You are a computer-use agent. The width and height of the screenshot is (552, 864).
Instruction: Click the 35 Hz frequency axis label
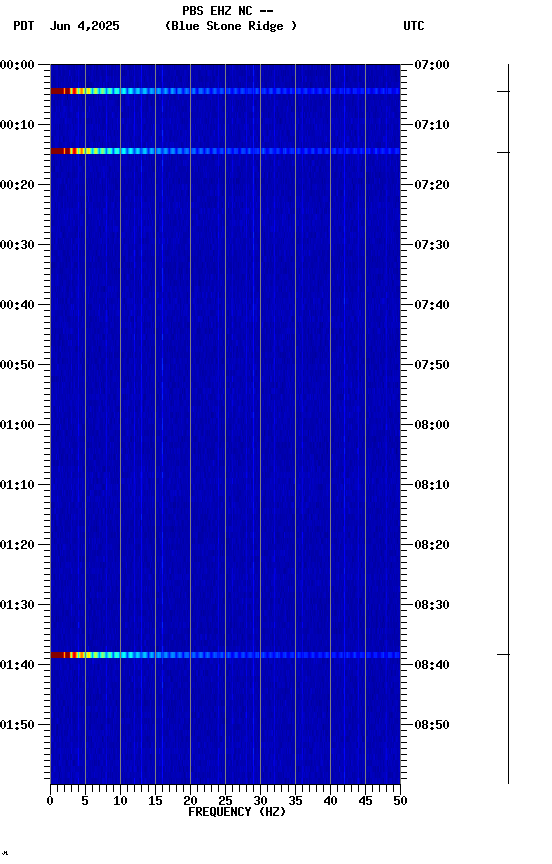tap(295, 801)
